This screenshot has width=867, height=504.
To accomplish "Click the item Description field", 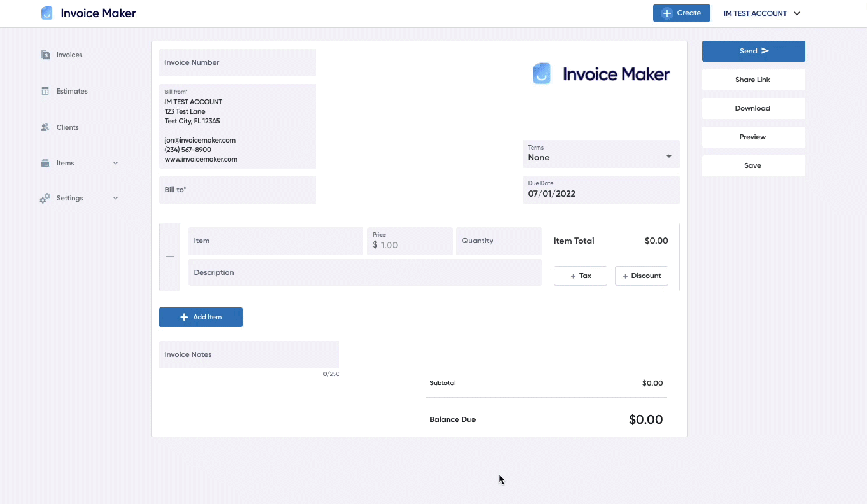I will [365, 272].
